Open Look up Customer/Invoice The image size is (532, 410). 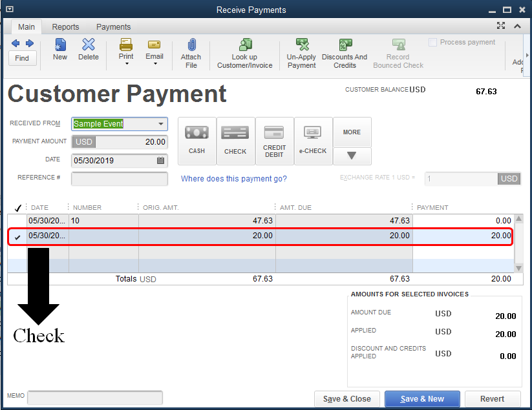tap(244, 54)
